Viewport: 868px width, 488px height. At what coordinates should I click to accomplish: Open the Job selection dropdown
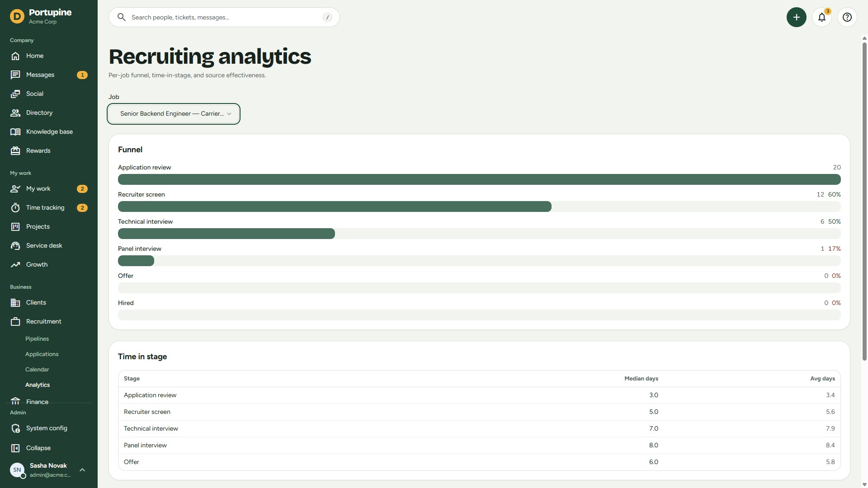pos(174,114)
